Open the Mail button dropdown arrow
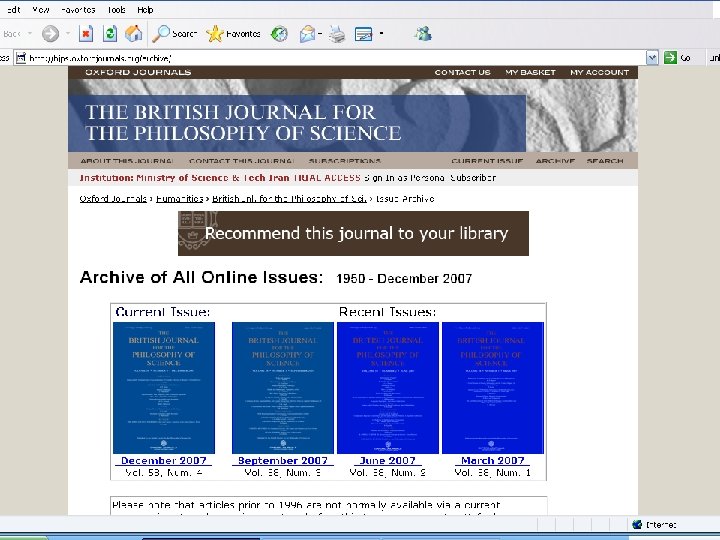 [320, 34]
